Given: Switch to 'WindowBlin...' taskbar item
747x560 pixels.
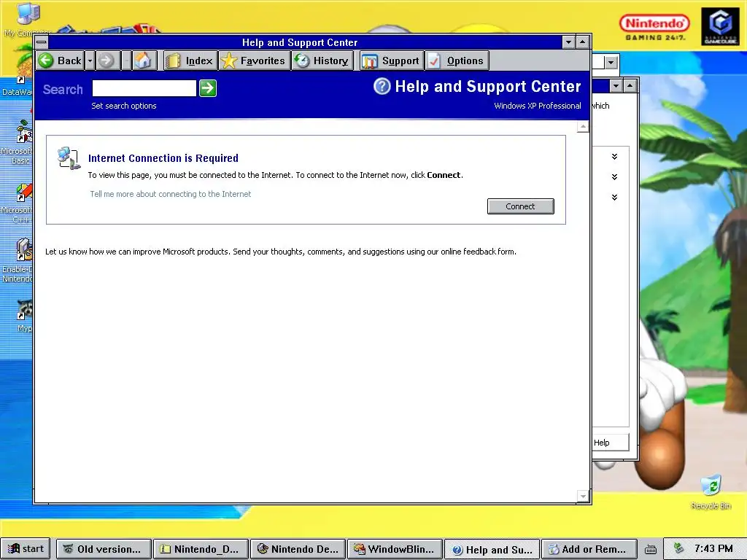Looking at the screenshot, I should (x=395, y=549).
